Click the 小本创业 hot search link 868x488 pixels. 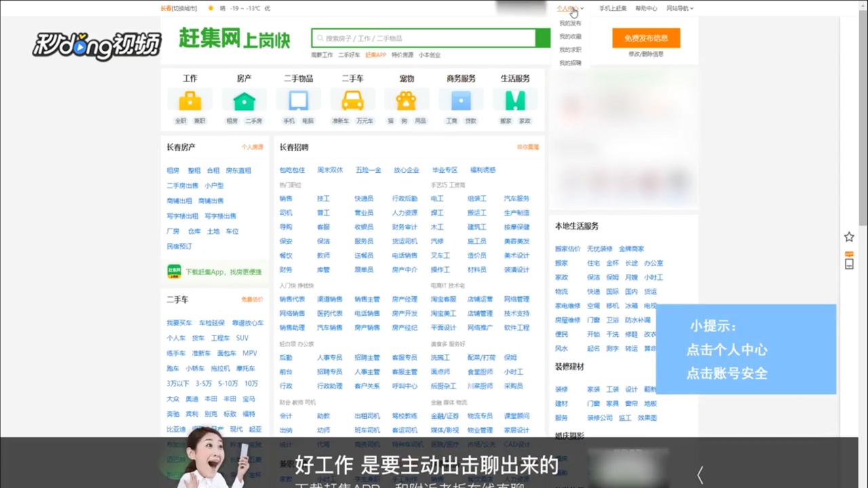pyautogui.click(x=429, y=55)
